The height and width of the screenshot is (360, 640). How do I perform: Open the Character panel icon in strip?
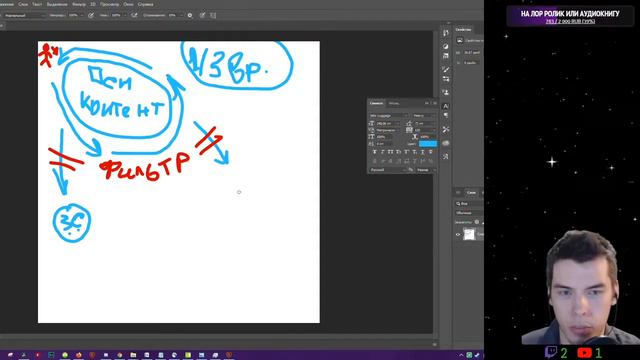(446, 106)
